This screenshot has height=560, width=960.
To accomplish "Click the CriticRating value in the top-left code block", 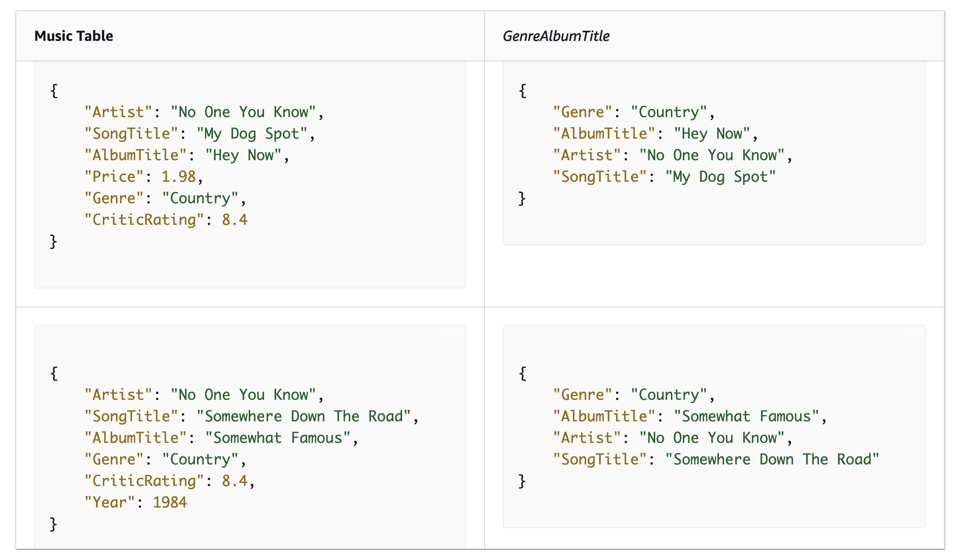I will coord(234,220).
